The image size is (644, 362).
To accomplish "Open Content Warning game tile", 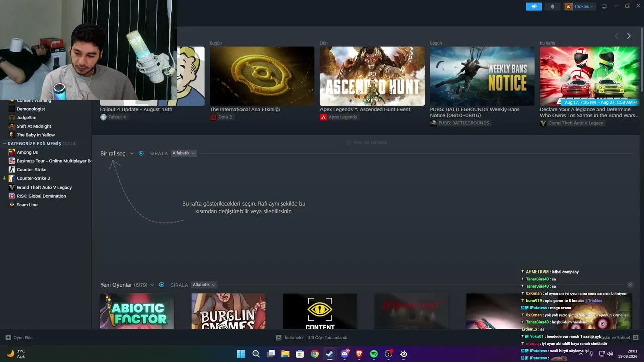I will [x=320, y=311].
